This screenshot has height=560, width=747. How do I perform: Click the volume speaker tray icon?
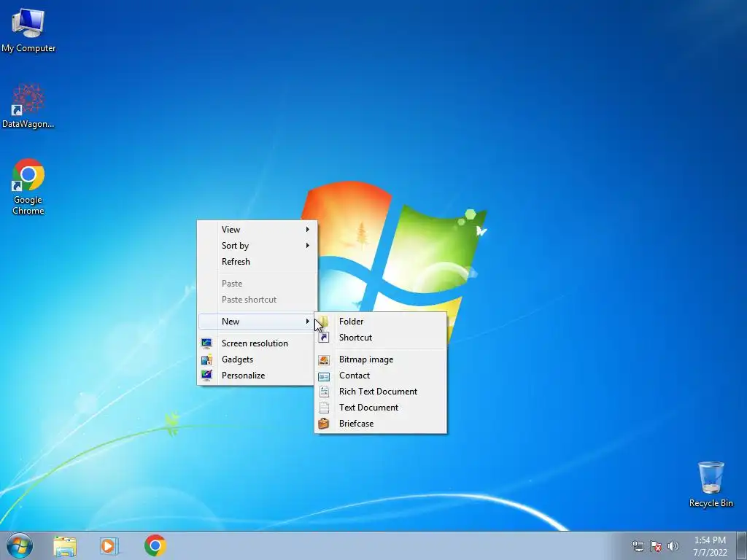[673, 546]
